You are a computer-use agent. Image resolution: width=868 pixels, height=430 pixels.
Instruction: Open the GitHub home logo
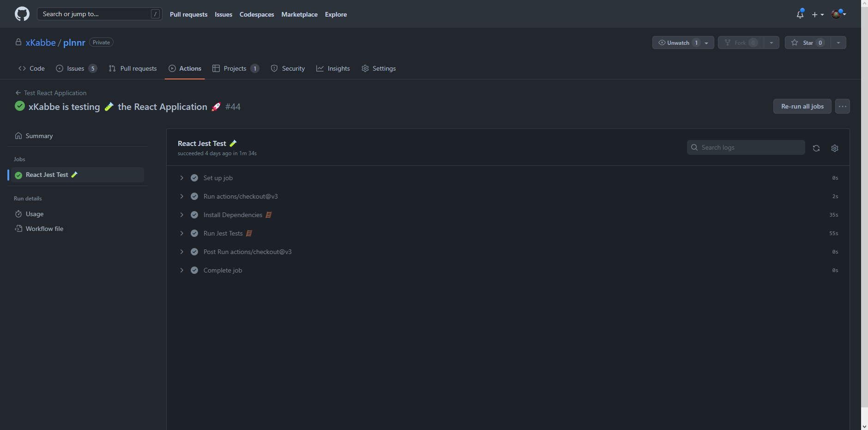click(22, 14)
